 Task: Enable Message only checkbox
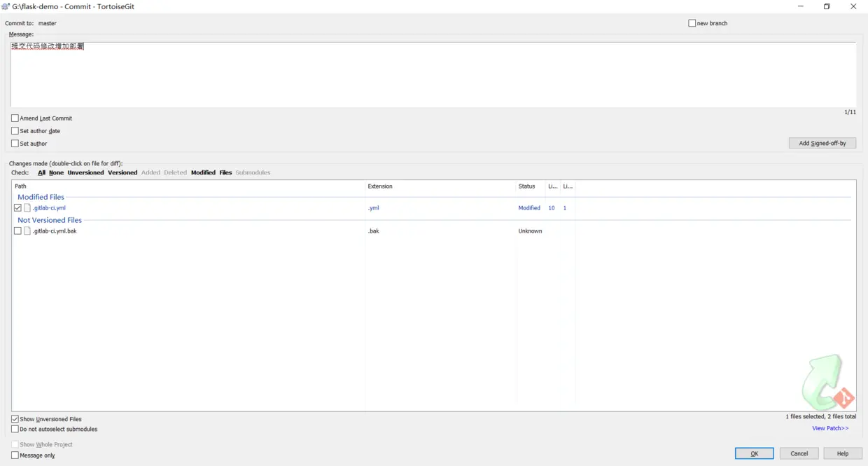coord(15,455)
